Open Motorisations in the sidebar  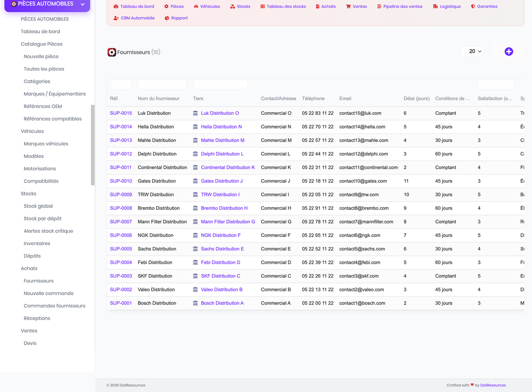40,169
